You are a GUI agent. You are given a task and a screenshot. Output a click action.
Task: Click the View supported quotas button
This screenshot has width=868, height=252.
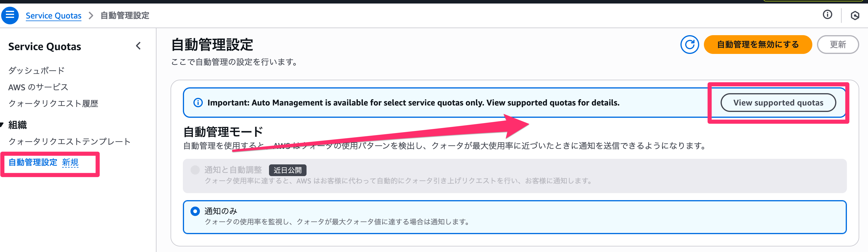pos(778,103)
